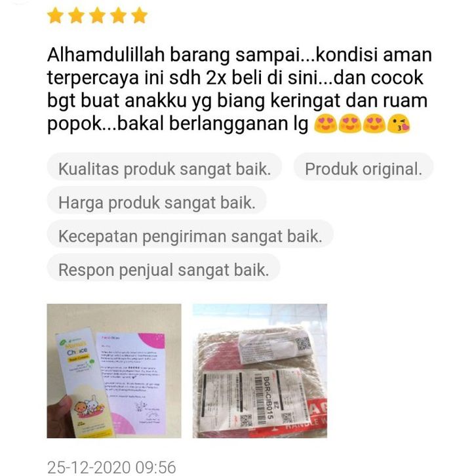Click the fifth yellow rating star

pos(140,16)
